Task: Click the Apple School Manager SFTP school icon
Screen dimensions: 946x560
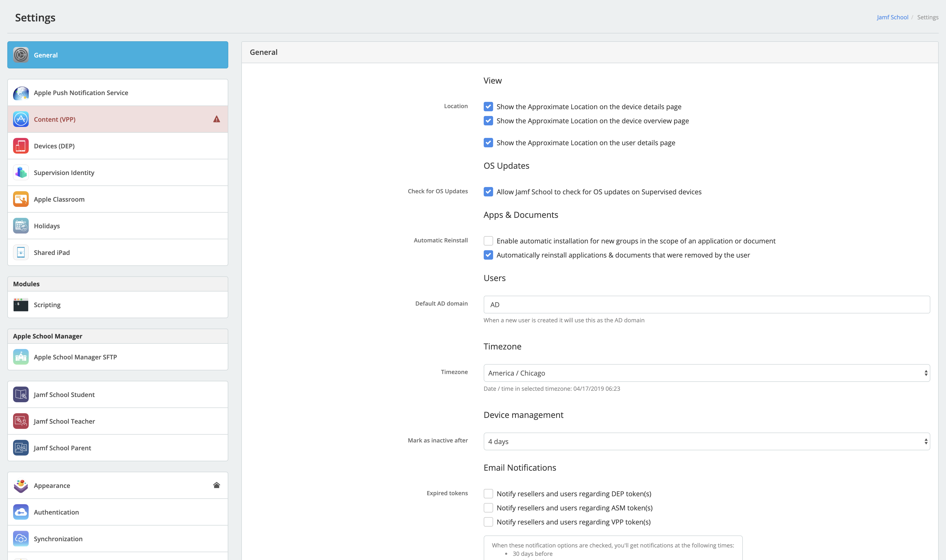Action: tap(21, 357)
